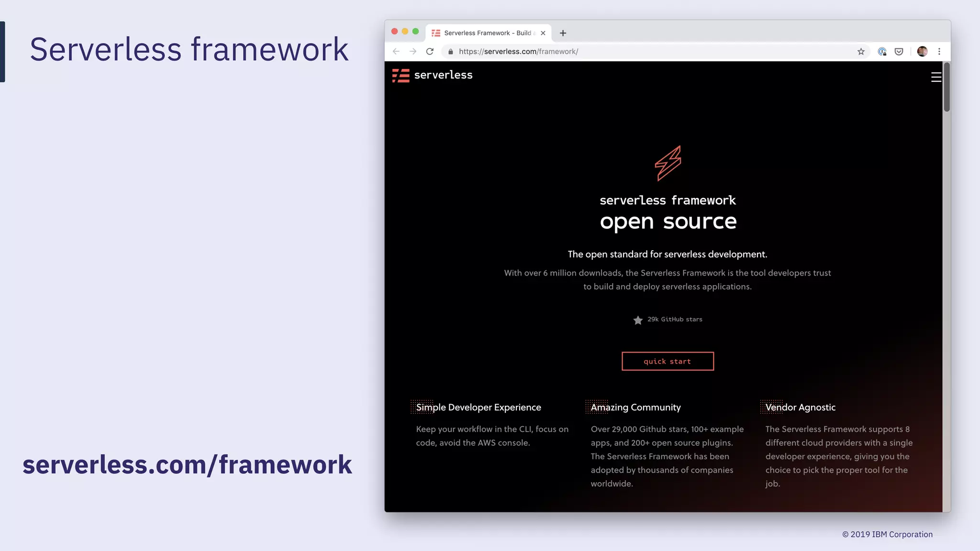Click the Simple Developer Experience heading

click(x=479, y=408)
